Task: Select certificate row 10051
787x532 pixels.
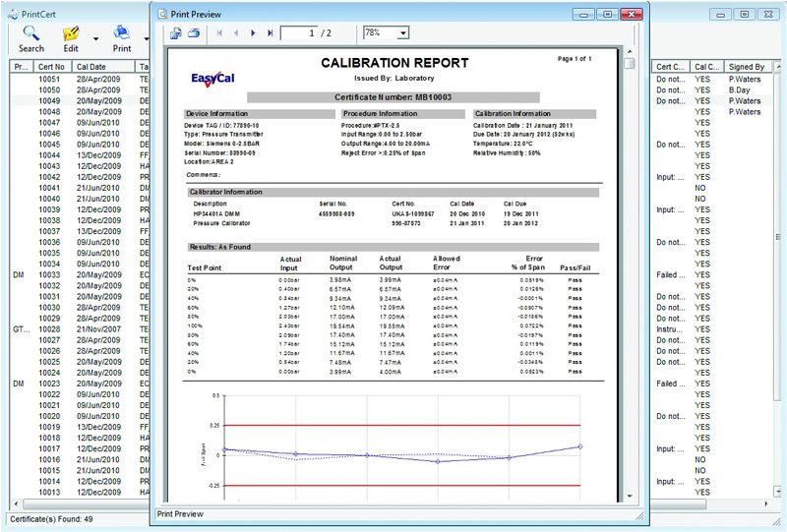Action: [x=80, y=79]
